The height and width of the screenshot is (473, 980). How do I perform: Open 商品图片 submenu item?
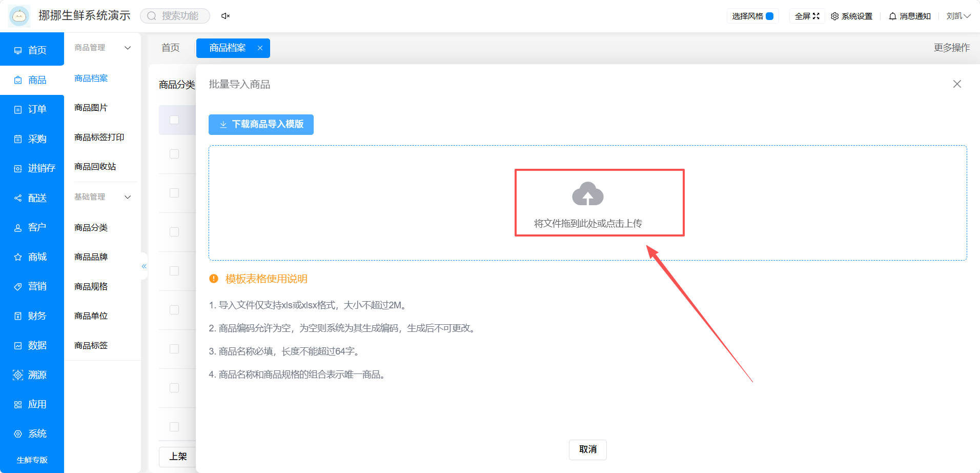91,108
